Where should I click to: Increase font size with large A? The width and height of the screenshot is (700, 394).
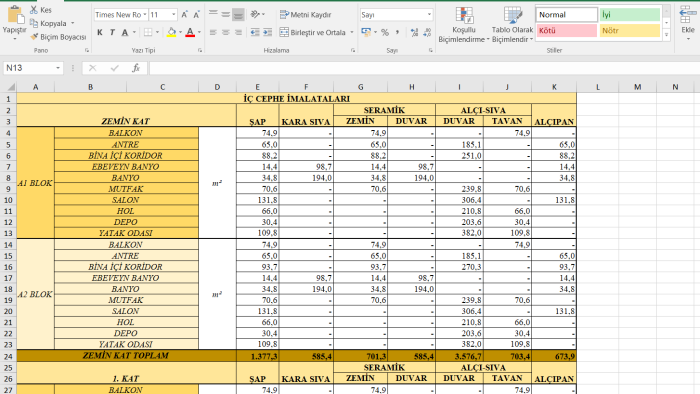click(x=184, y=15)
